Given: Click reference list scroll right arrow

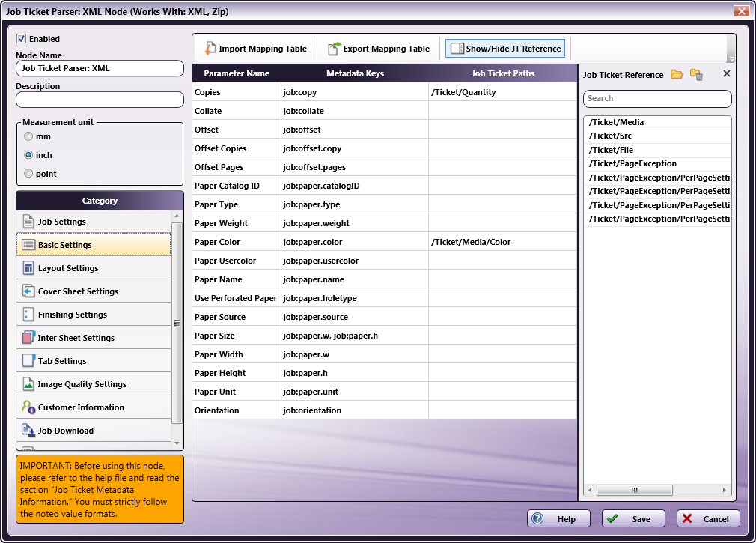Looking at the screenshot, I should [724, 490].
